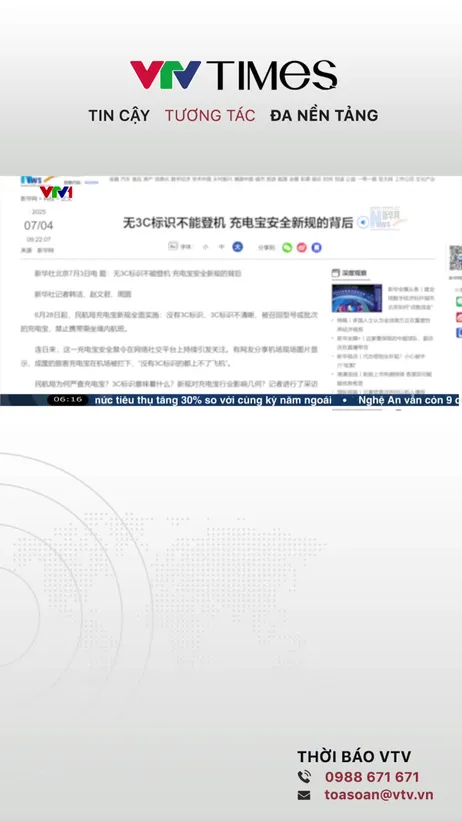This screenshot has width=462, height=821.
Task: Click ticker text about tiêu thụ tăng 30%
Action: tap(213, 400)
